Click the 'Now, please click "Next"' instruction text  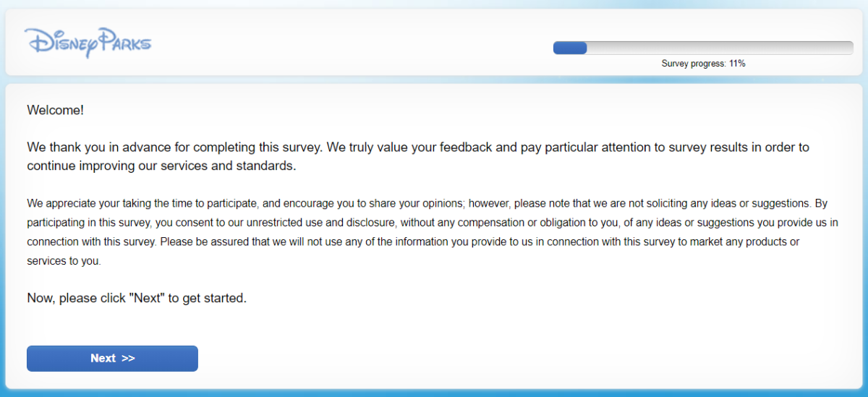pos(137,298)
